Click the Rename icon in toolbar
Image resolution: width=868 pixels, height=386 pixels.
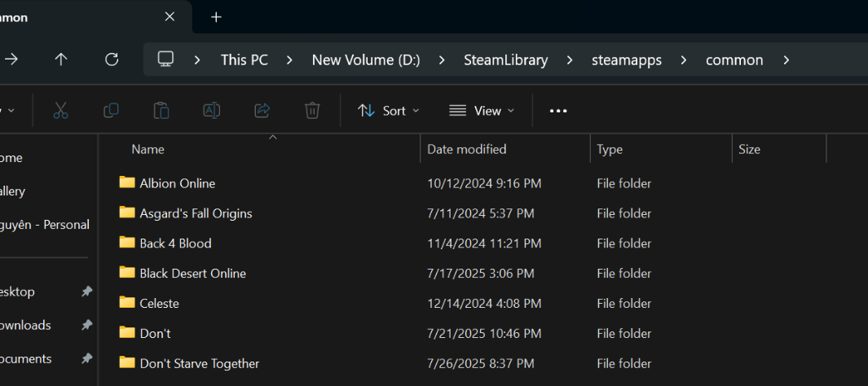pyautogui.click(x=211, y=111)
